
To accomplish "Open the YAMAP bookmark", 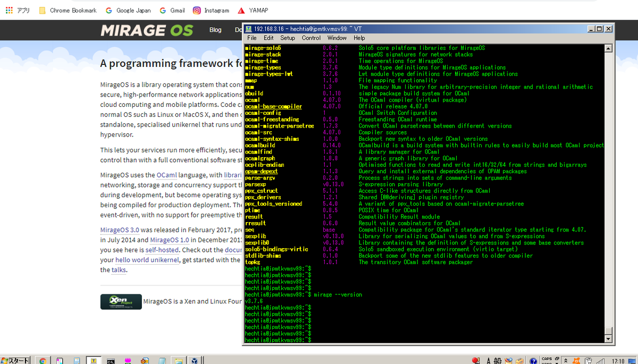I will coord(252,10).
